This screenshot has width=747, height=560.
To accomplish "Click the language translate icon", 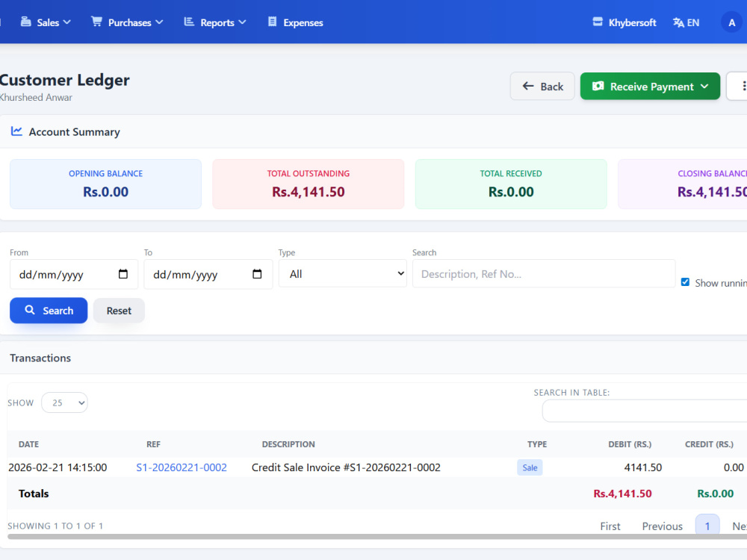I will [678, 22].
